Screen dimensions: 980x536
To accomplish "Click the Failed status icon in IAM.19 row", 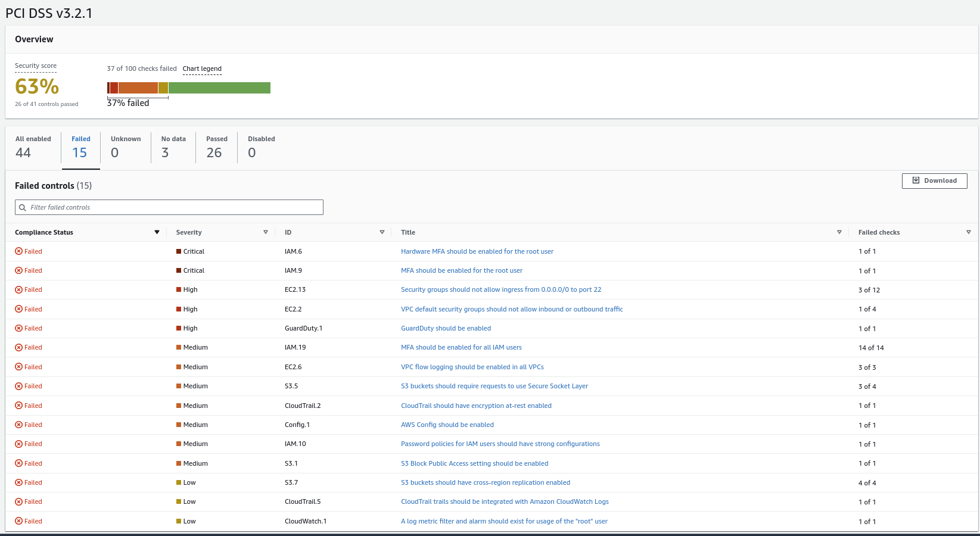I will [x=18, y=347].
